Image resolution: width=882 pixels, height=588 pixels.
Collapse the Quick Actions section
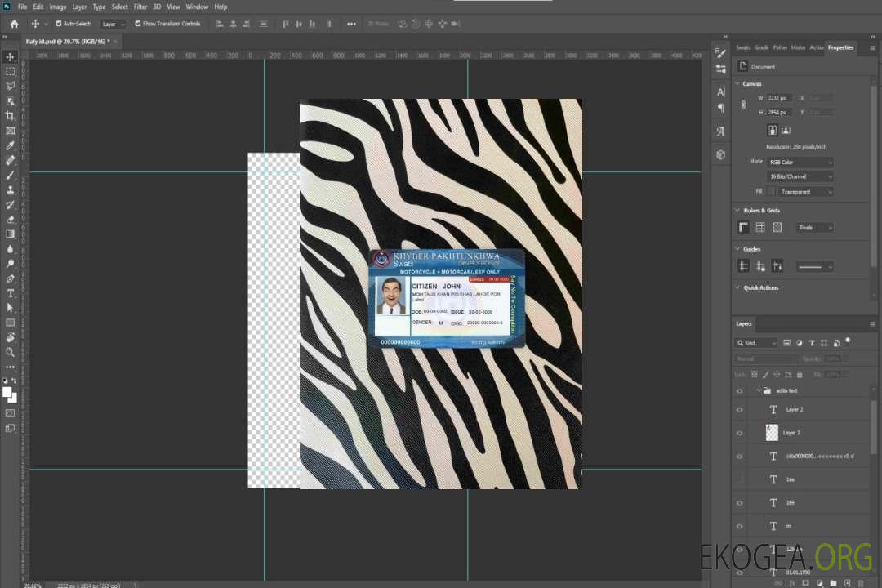pos(737,288)
